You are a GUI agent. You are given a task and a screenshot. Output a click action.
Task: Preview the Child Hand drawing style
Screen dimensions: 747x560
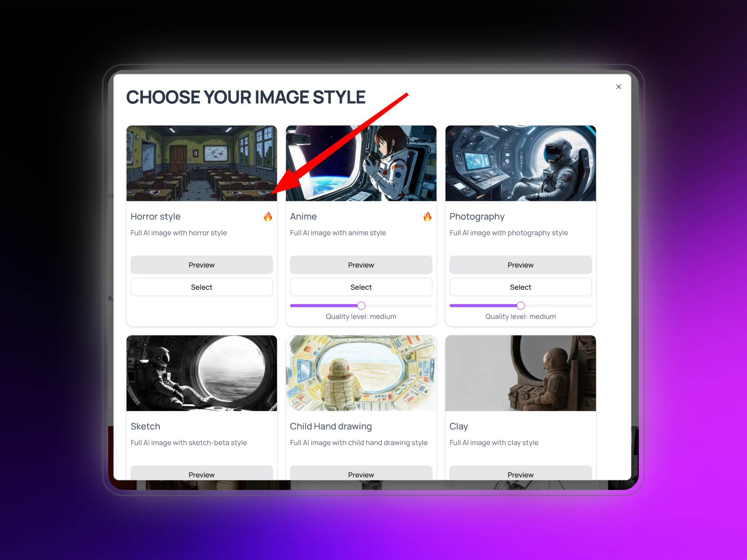tap(361, 473)
